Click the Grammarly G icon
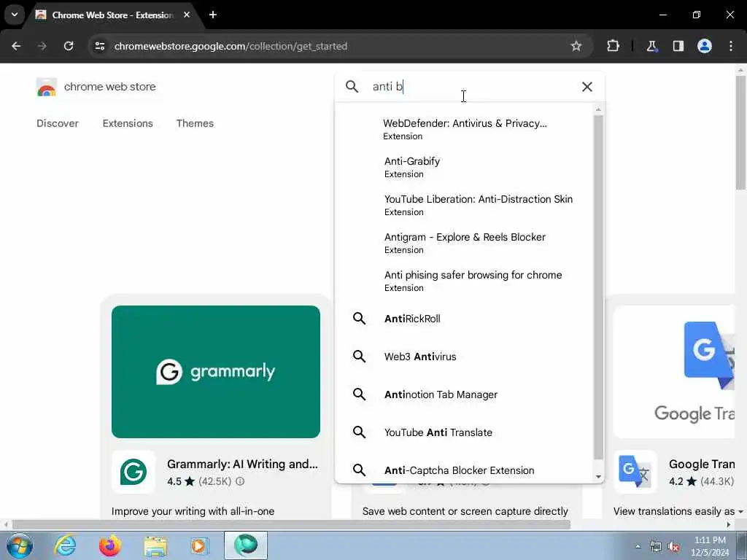747x560 pixels. pyautogui.click(x=133, y=472)
